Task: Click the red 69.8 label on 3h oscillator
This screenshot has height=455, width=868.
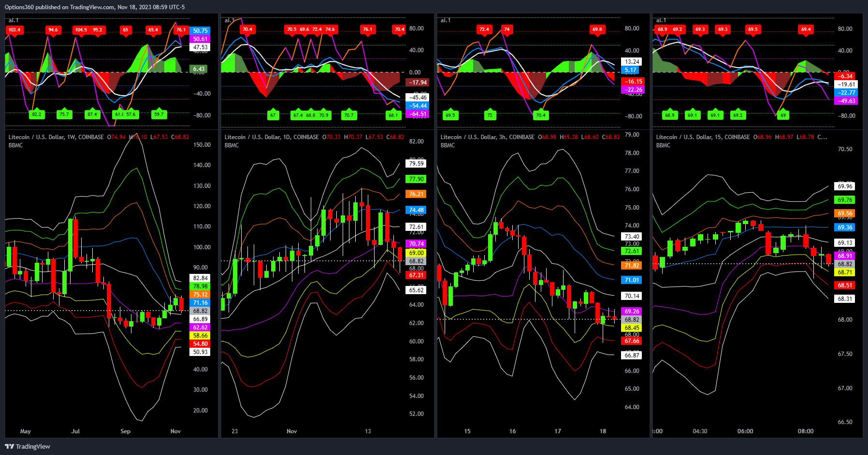Action: tap(597, 29)
